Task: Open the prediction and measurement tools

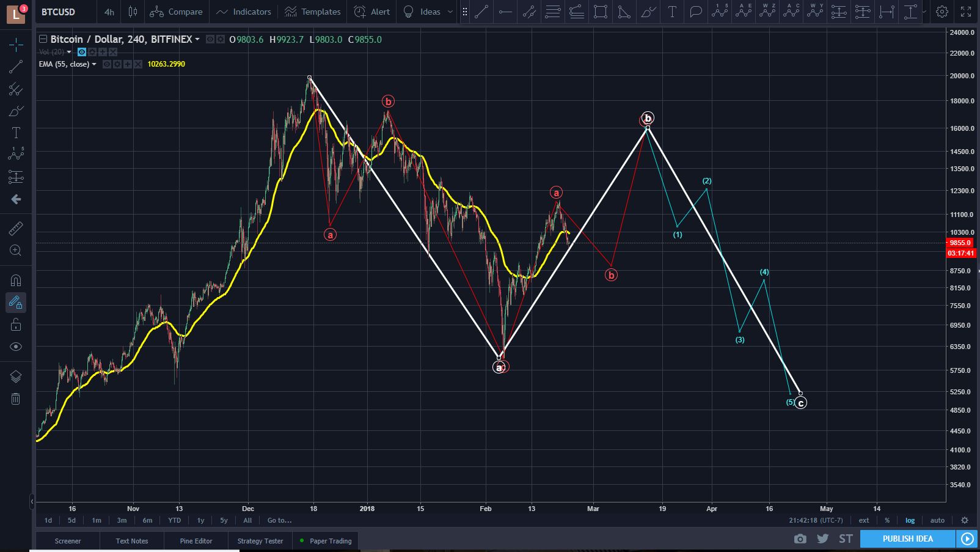Action: click(16, 177)
